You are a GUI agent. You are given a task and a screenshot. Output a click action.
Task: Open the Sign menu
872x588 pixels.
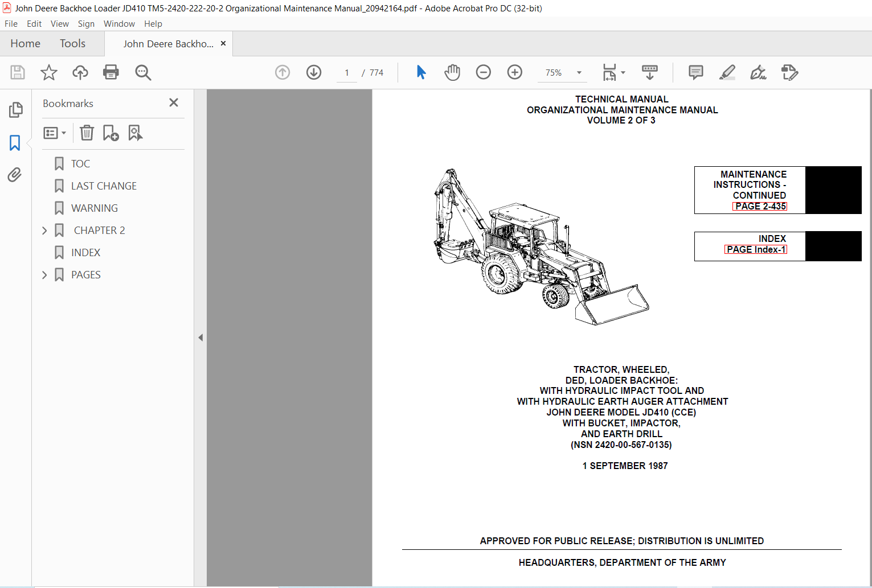(86, 24)
